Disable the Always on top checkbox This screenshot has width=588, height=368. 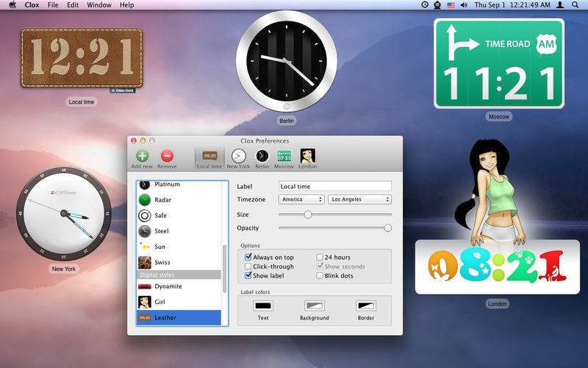[x=248, y=258]
